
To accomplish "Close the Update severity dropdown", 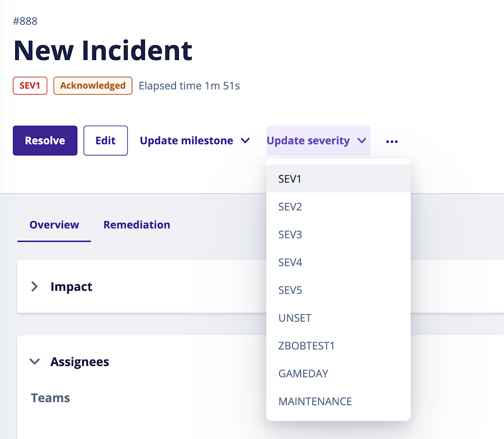I will coord(318,141).
